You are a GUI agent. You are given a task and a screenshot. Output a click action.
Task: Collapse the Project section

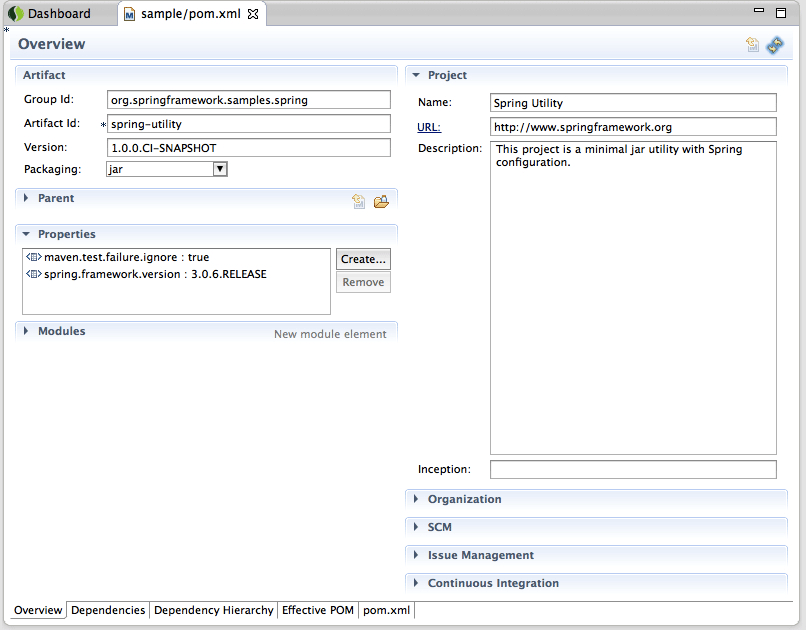coord(416,75)
